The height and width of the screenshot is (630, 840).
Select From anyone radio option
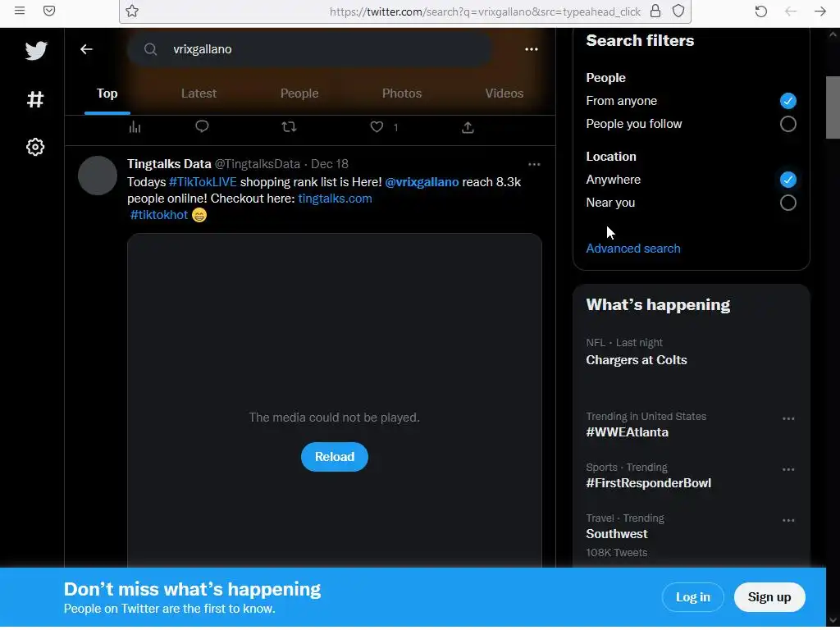pos(787,101)
